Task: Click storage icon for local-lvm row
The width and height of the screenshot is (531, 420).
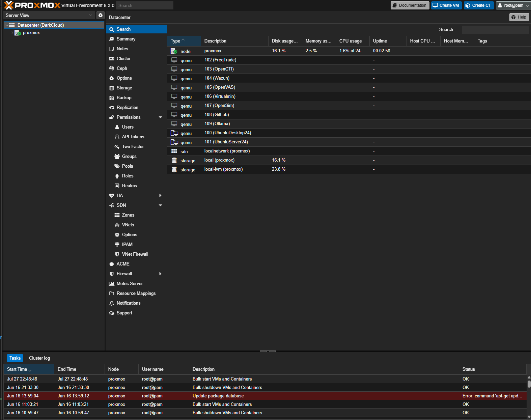Action: 174,169
